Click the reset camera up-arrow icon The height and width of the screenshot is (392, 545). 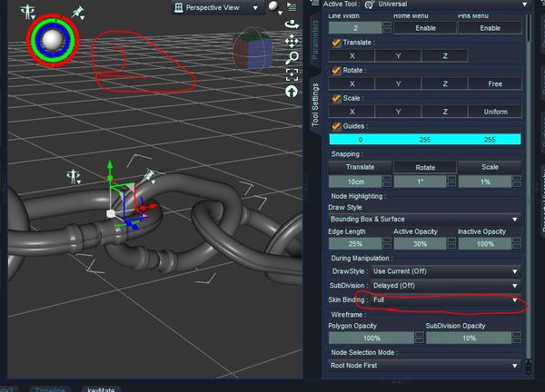(292, 92)
